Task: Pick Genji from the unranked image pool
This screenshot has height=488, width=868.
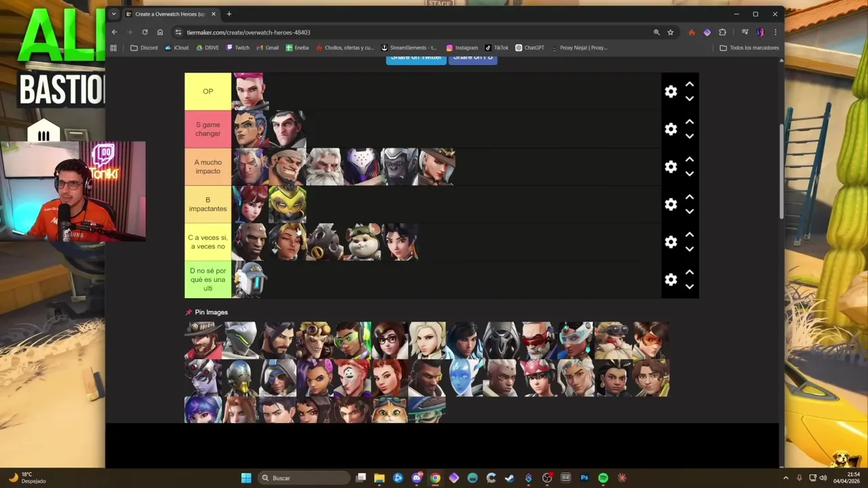Action: coord(240,340)
